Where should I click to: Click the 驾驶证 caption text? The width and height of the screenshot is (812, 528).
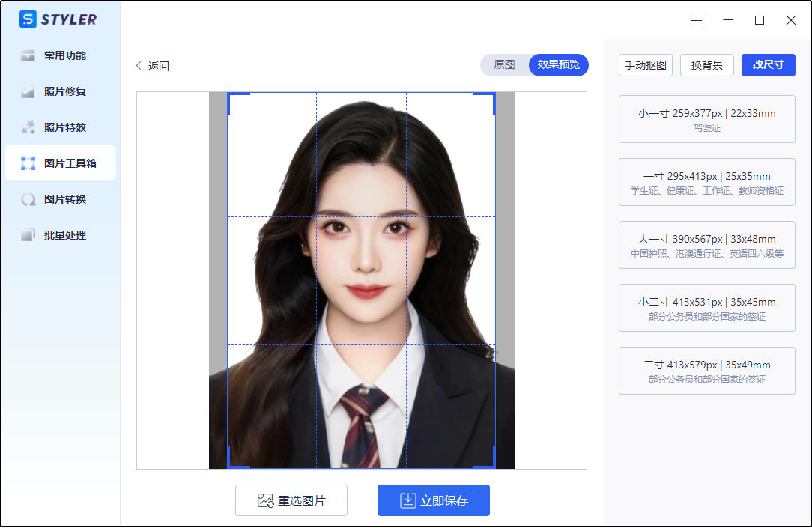click(x=707, y=128)
